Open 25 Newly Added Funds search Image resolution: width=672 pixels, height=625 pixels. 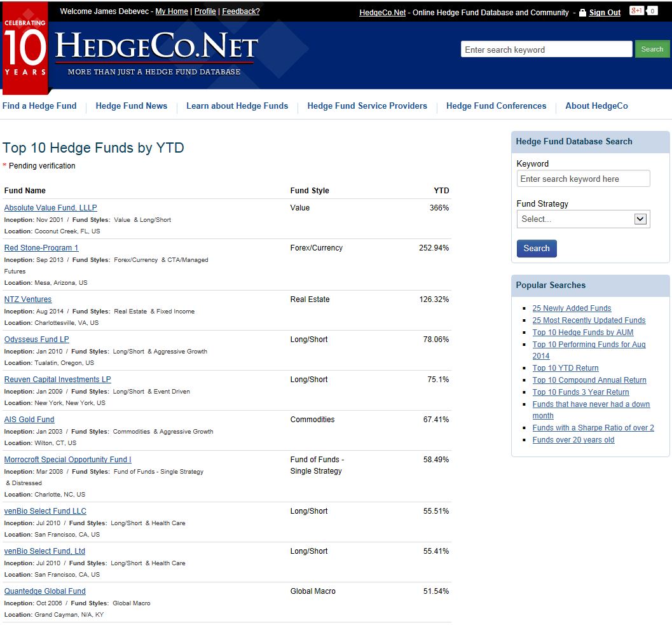point(572,308)
